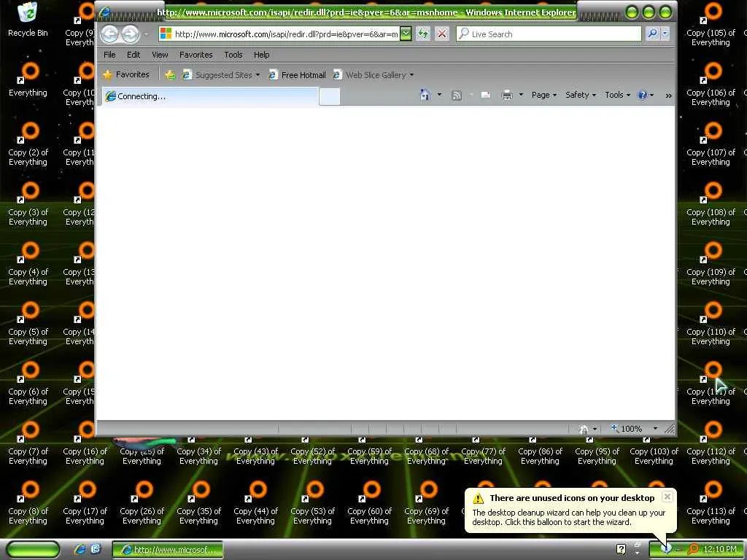
Task: Open the Tools command bar dropdown
Action: [x=617, y=95]
